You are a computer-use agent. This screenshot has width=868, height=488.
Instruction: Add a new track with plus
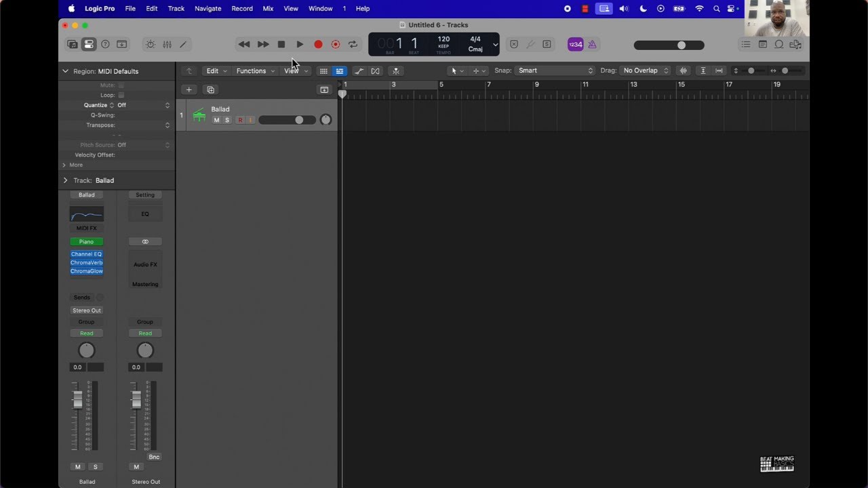click(x=189, y=89)
